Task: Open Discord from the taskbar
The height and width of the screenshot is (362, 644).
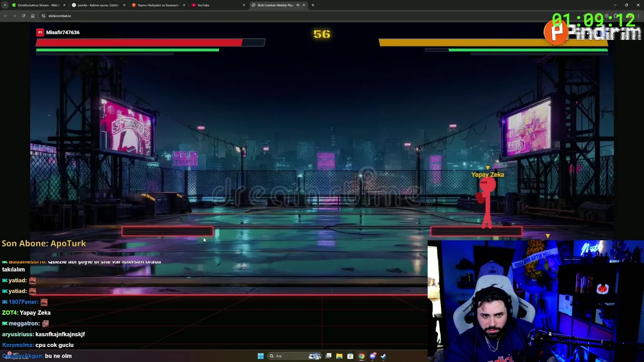Action: coord(372,356)
